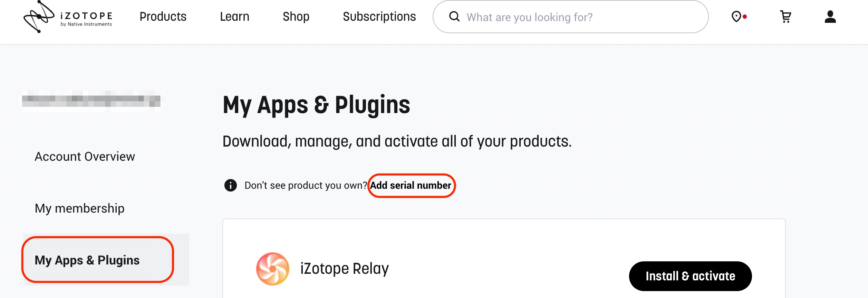Open the shopping cart icon
Screen dimensions: 868x298
click(x=785, y=17)
